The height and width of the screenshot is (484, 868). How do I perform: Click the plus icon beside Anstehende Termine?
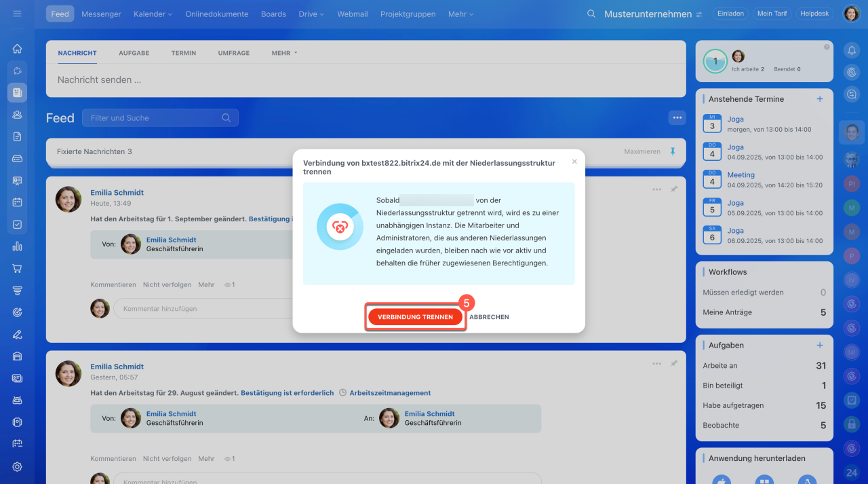point(820,99)
